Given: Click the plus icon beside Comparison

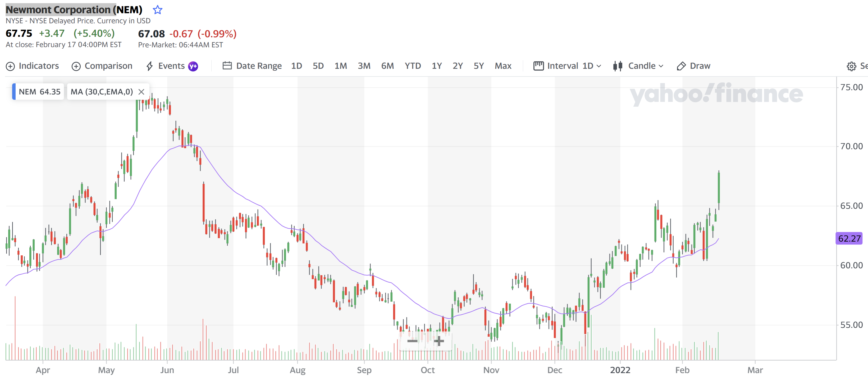Looking at the screenshot, I should pyautogui.click(x=76, y=66).
